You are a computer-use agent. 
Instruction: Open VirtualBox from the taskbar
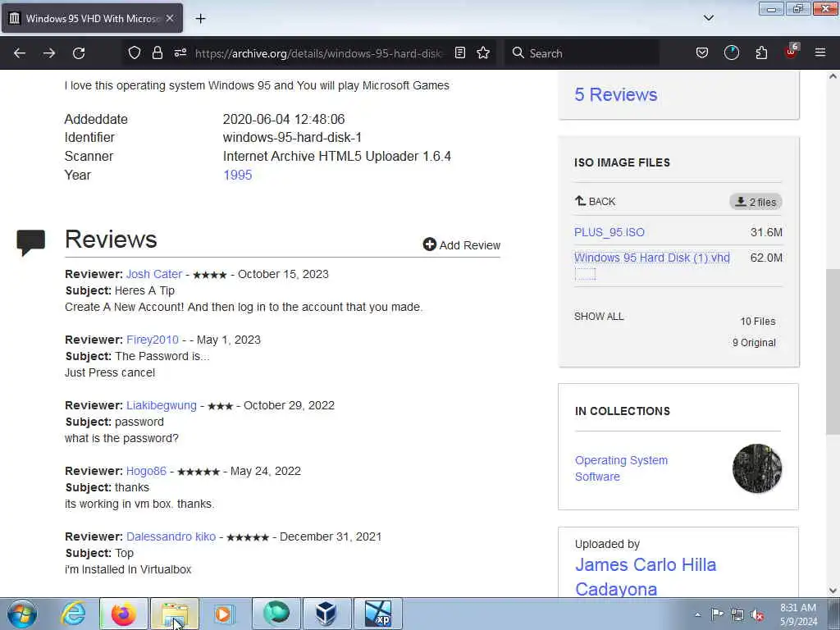click(326, 614)
